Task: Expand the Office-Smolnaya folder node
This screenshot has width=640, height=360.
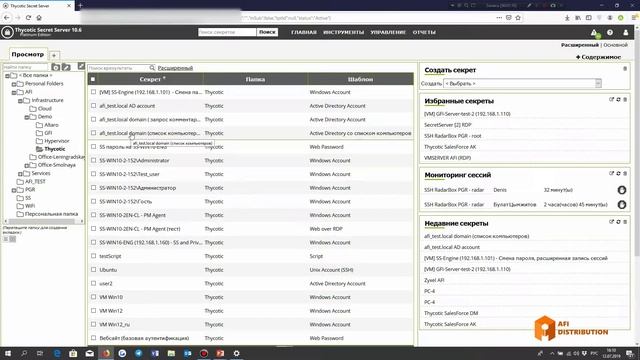Action: coord(27,165)
